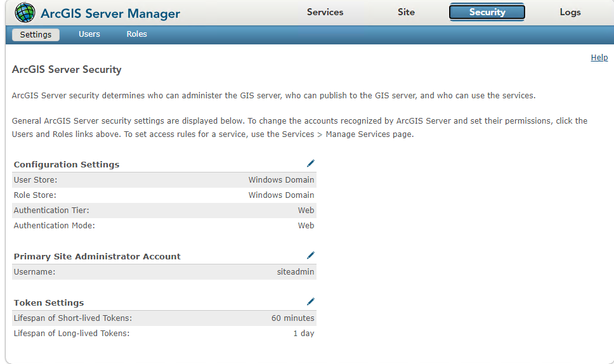Click the Role Store label

click(x=35, y=195)
